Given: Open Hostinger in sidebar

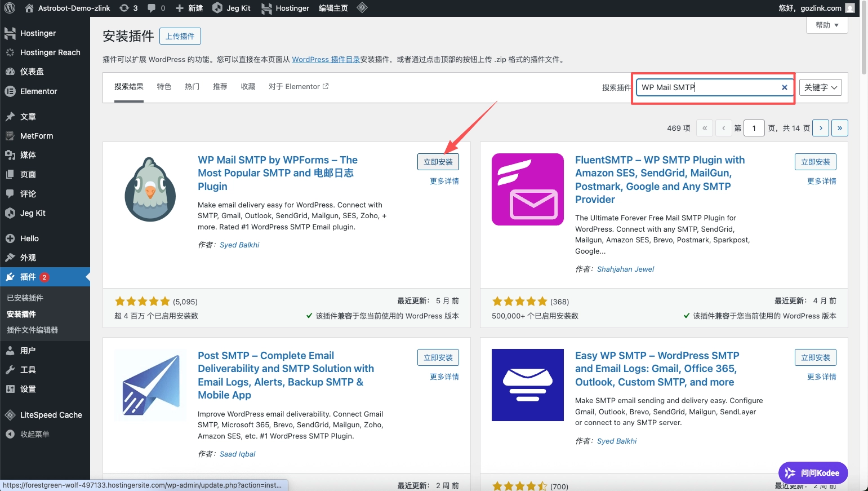Looking at the screenshot, I should point(45,33).
